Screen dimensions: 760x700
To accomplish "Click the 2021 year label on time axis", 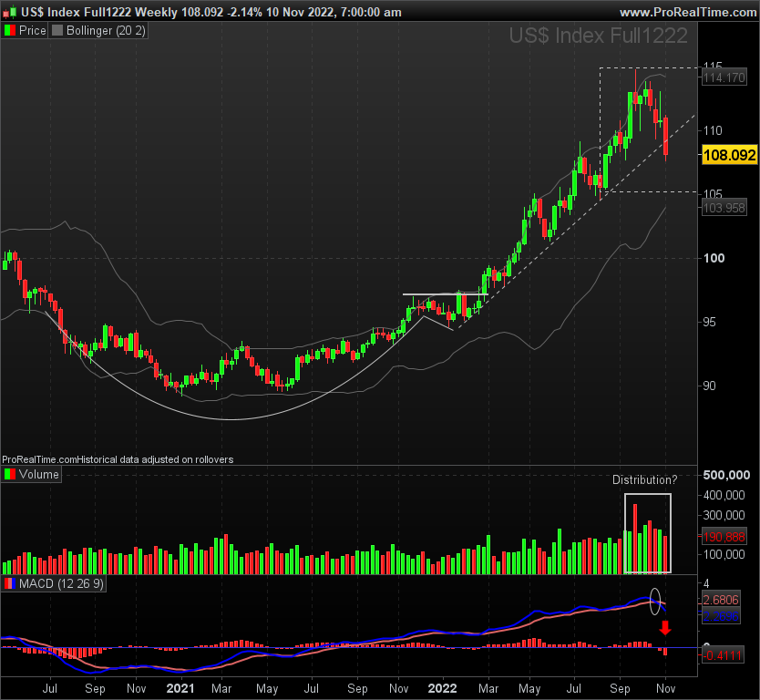I will (180, 688).
